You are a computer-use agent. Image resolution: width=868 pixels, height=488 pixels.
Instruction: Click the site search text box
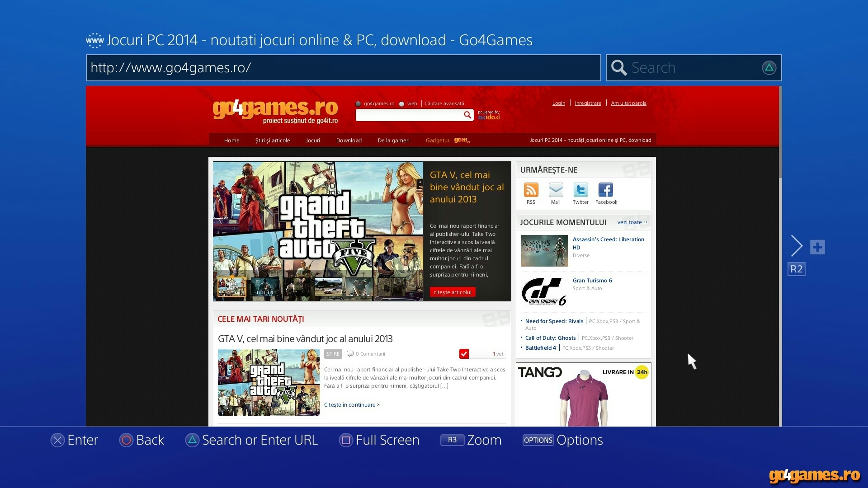[409, 115]
